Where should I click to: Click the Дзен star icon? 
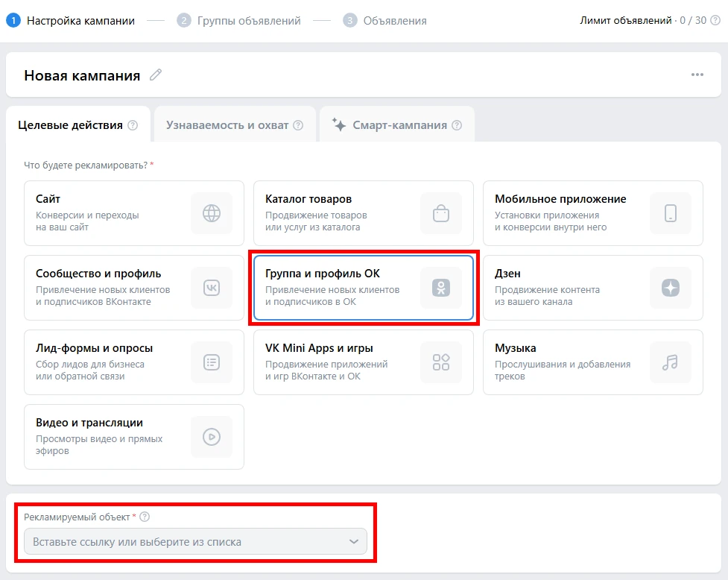point(671,288)
